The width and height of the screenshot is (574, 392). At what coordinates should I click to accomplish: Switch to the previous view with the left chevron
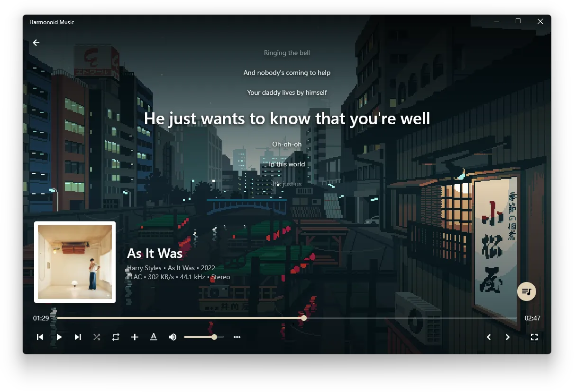tap(489, 337)
